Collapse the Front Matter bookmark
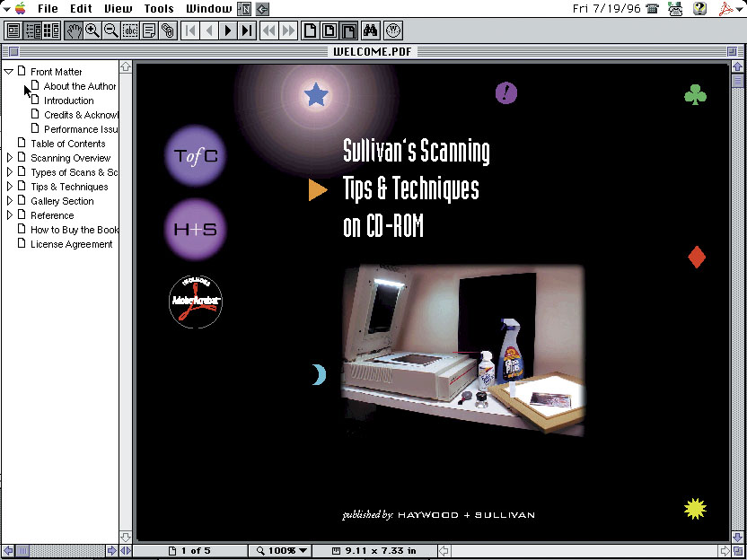Viewport: 747px width, 560px height. click(9, 72)
